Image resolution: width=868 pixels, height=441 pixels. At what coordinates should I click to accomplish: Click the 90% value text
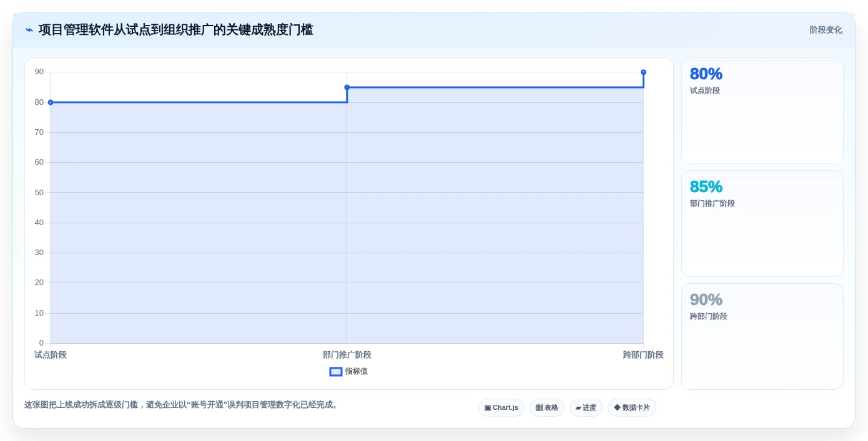click(x=706, y=299)
